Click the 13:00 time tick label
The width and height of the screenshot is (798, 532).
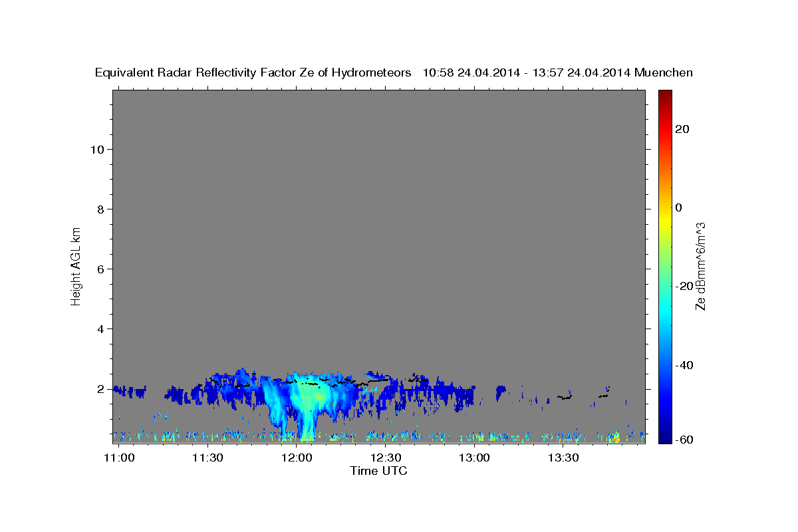point(474,458)
